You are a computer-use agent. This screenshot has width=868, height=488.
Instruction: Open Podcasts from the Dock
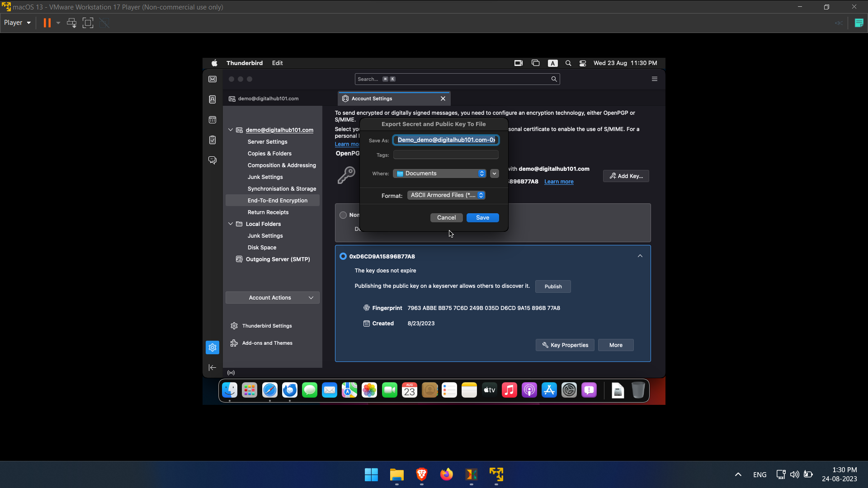(529, 390)
